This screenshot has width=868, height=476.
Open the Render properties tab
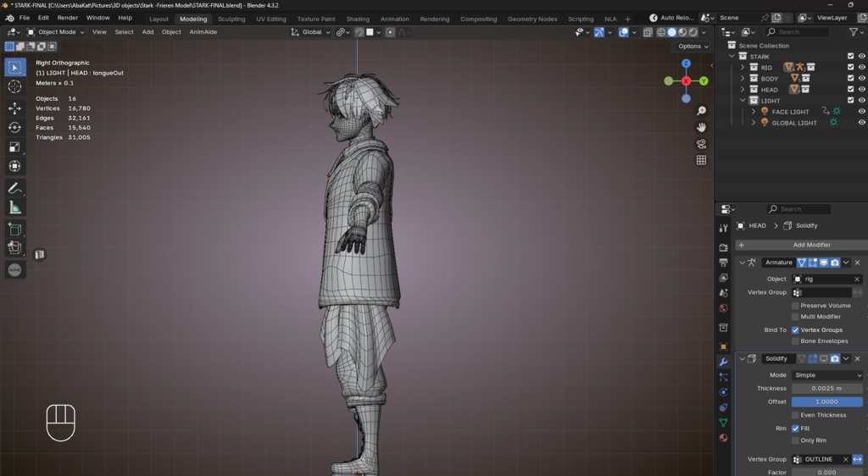724,247
